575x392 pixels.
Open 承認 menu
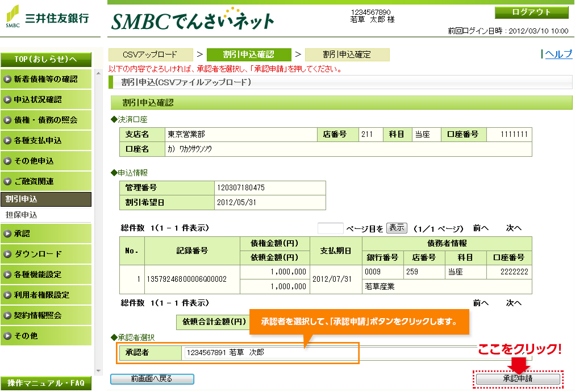coord(46,233)
